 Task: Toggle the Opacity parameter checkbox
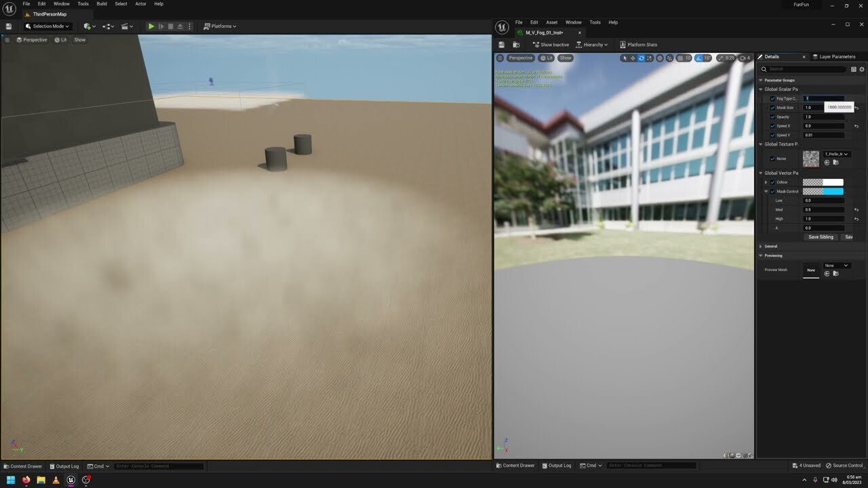tap(772, 116)
